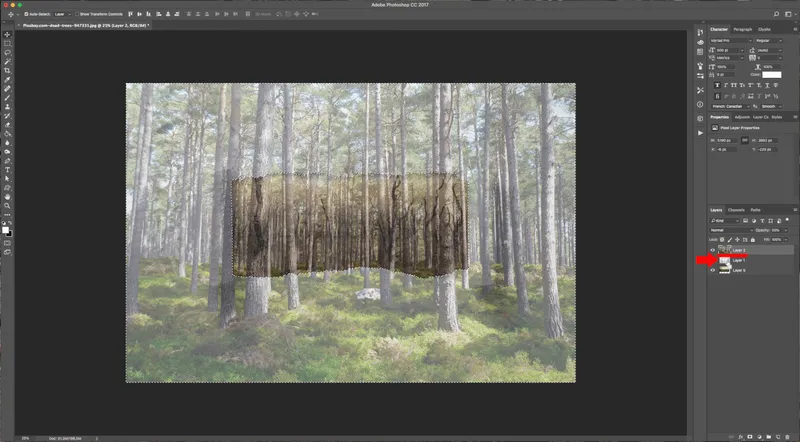Click the Character panel Color swatch
The image size is (800, 442).
pyautogui.click(x=771, y=75)
